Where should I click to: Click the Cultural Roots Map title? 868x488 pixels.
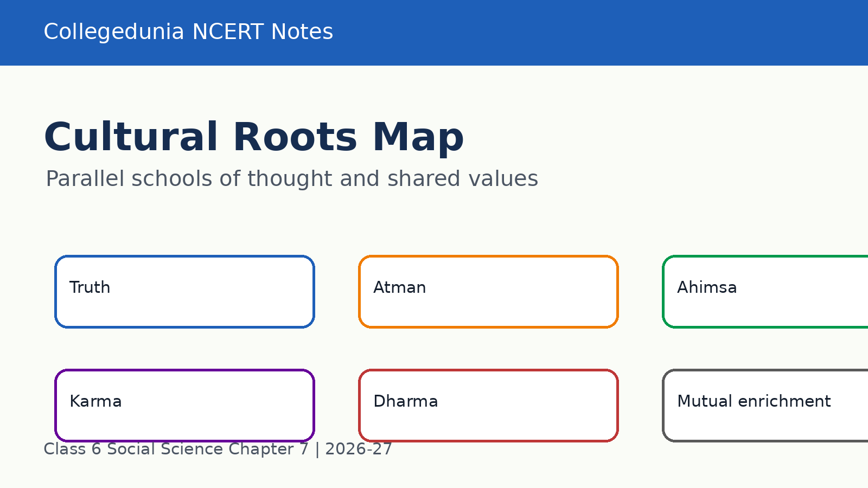[x=254, y=137]
